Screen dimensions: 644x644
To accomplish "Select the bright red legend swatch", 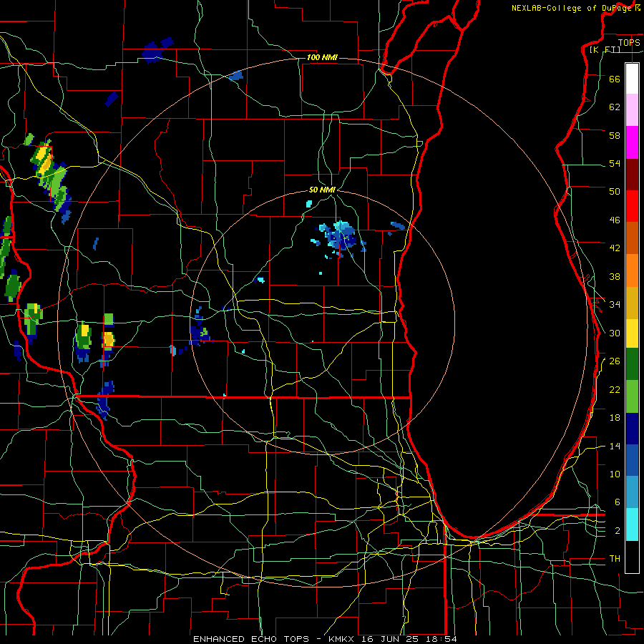I will click(x=632, y=206).
